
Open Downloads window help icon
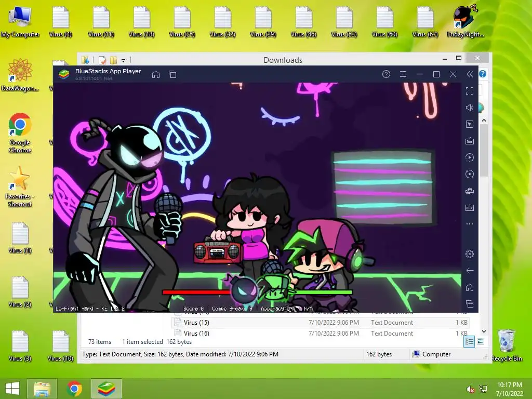(x=483, y=74)
